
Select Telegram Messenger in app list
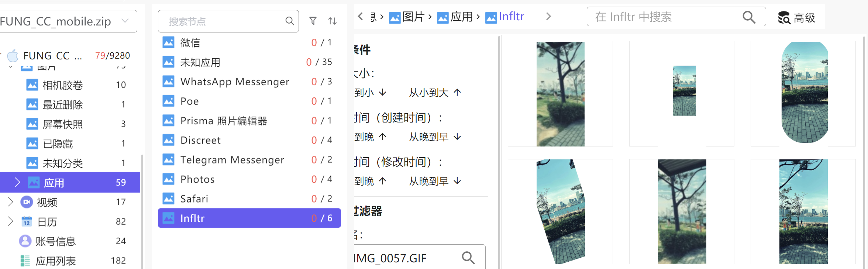232,160
